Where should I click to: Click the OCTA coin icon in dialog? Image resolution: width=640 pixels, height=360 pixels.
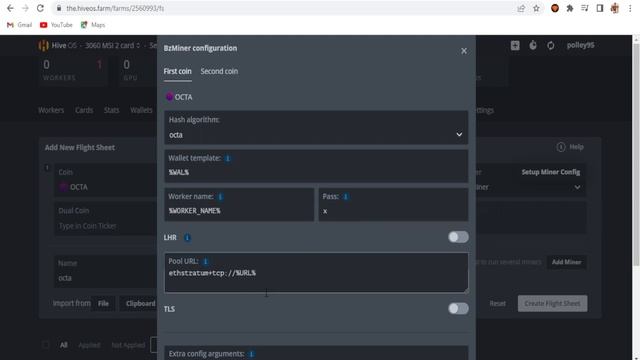[x=169, y=97]
